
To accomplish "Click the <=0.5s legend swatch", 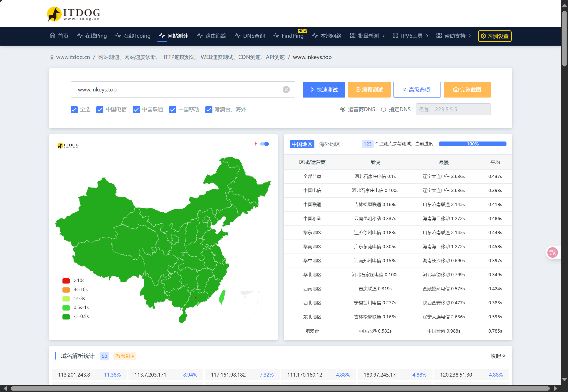I will (66, 317).
